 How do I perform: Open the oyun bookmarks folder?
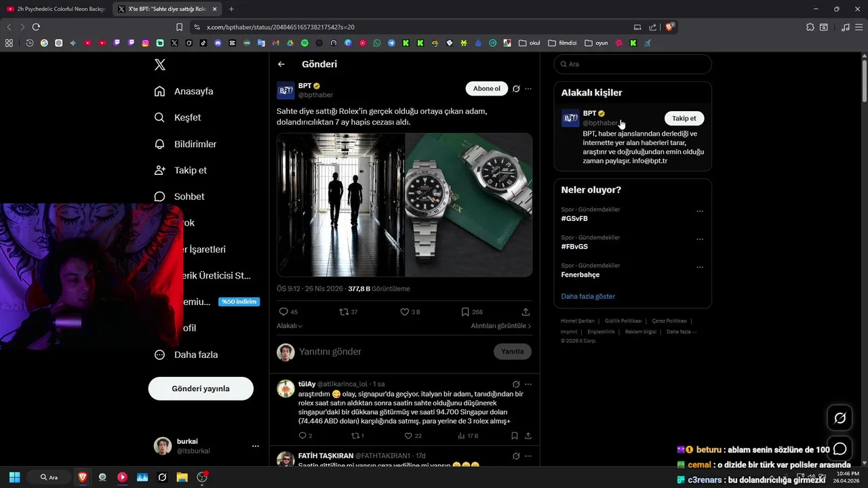point(596,43)
